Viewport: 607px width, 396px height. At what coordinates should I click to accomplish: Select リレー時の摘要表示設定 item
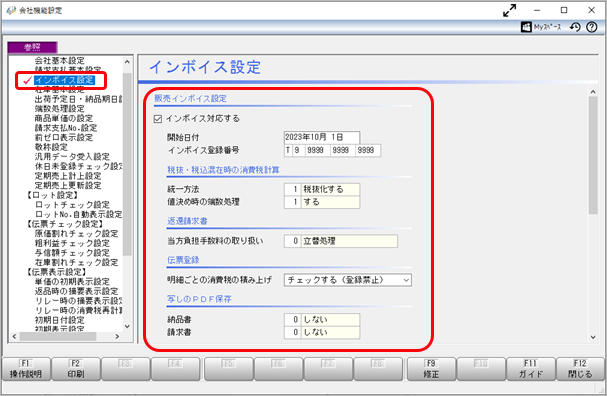click(x=79, y=301)
